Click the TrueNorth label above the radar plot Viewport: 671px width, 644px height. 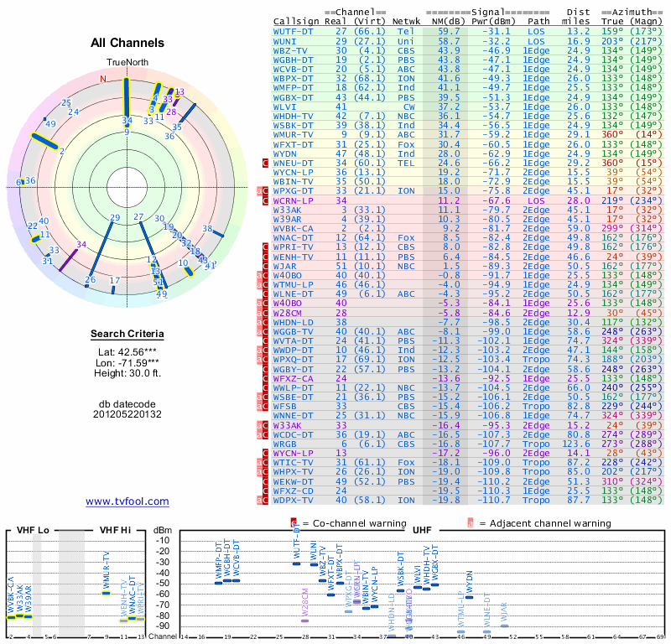tap(127, 63)
